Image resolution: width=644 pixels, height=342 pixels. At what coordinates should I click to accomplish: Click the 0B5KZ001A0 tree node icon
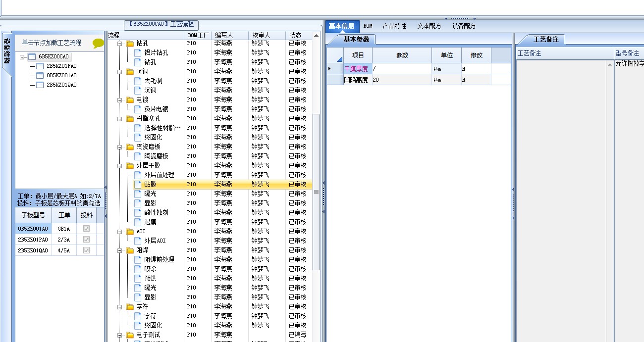[x=40, y=75]
